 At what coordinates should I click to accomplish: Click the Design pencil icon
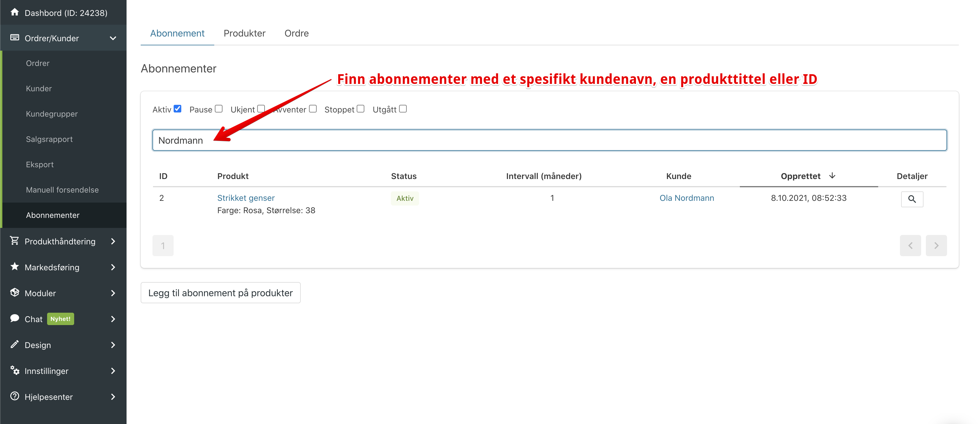pos(14,344)
